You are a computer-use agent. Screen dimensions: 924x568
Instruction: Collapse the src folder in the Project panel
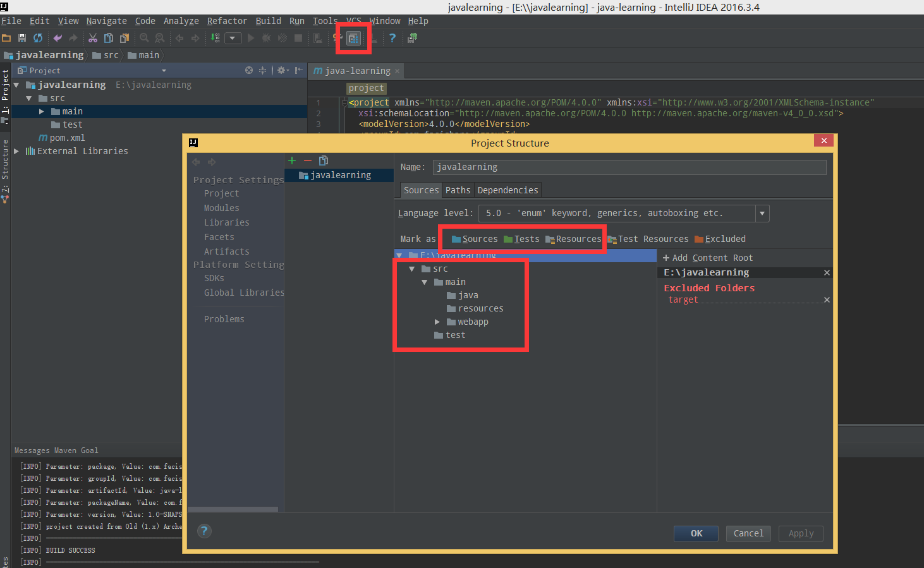coord(29,99)
